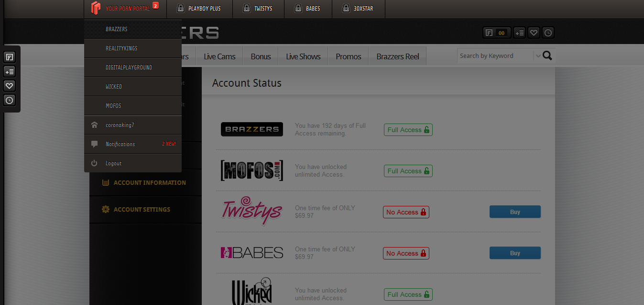
Task: Open the coronaking7 account menu entry
Action: pyautogui.click(x=133, y=125)
